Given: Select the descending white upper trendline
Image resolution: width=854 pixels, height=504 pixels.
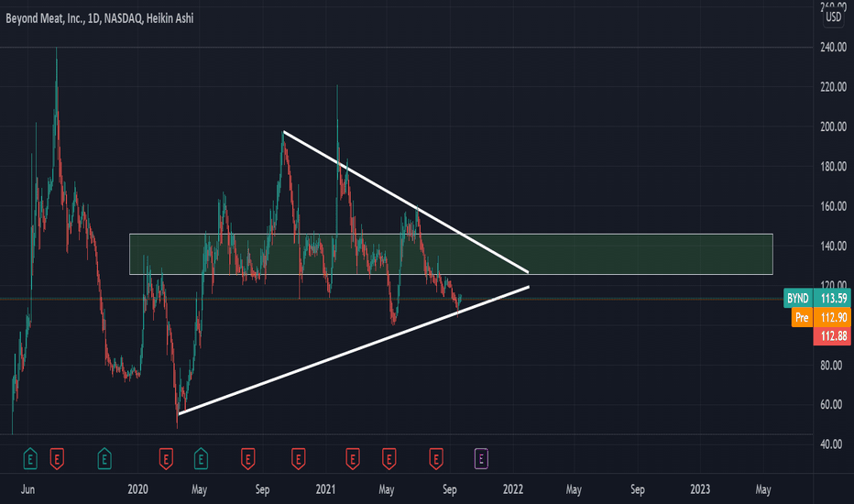Looking at the screenshot, I should point(406,202).
